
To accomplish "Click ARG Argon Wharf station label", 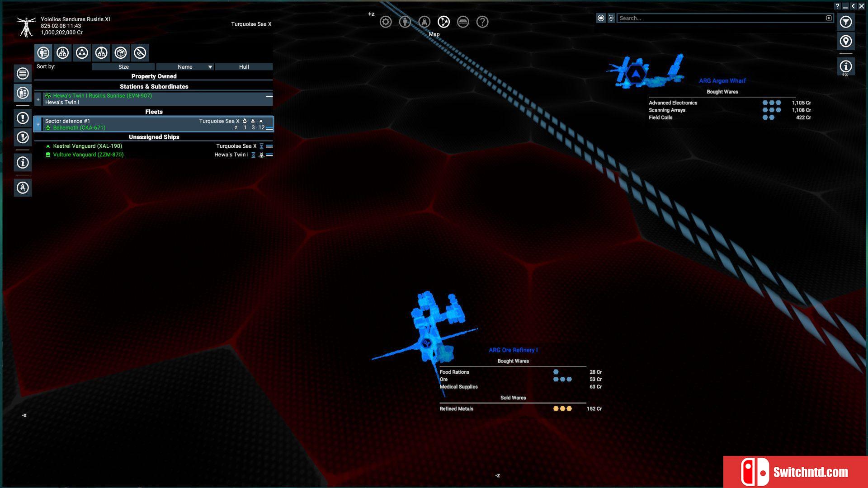I will pos(722,81).
